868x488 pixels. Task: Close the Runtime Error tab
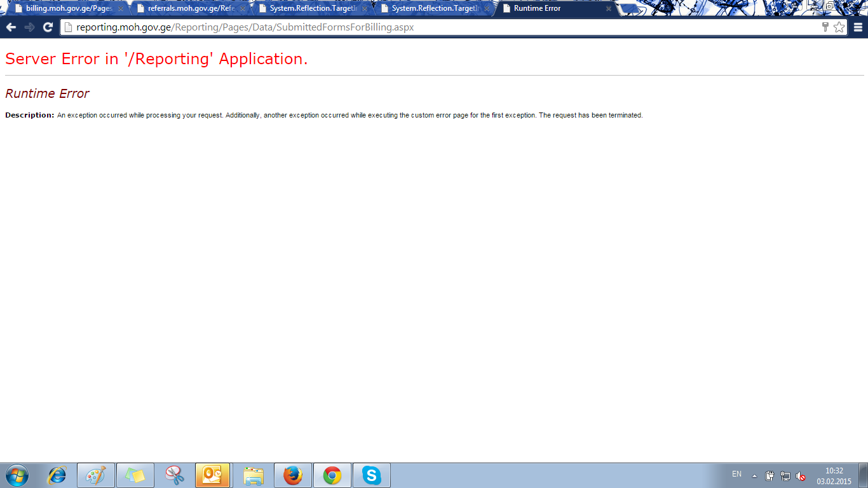[x=608, y=9]
